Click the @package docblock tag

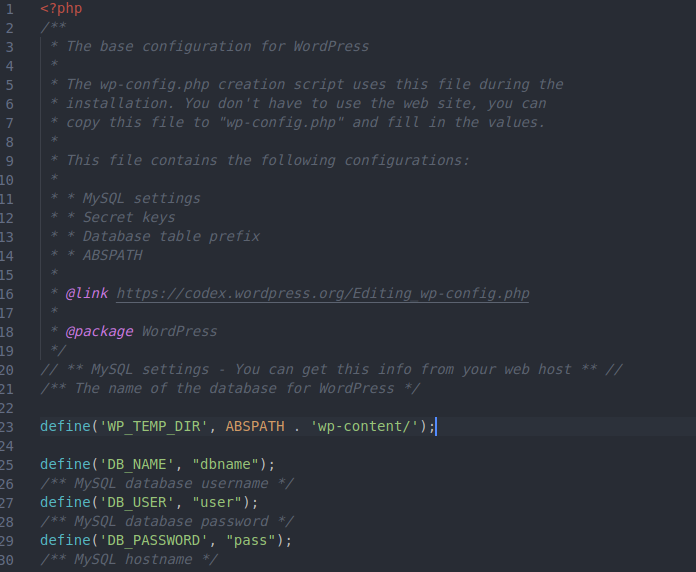pyautogui.click(x=99, y=331)
